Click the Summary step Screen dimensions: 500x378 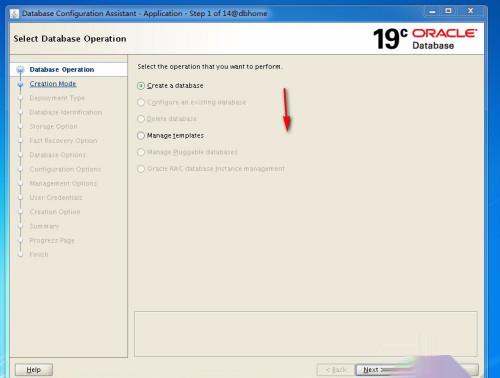tap(44, 226)
